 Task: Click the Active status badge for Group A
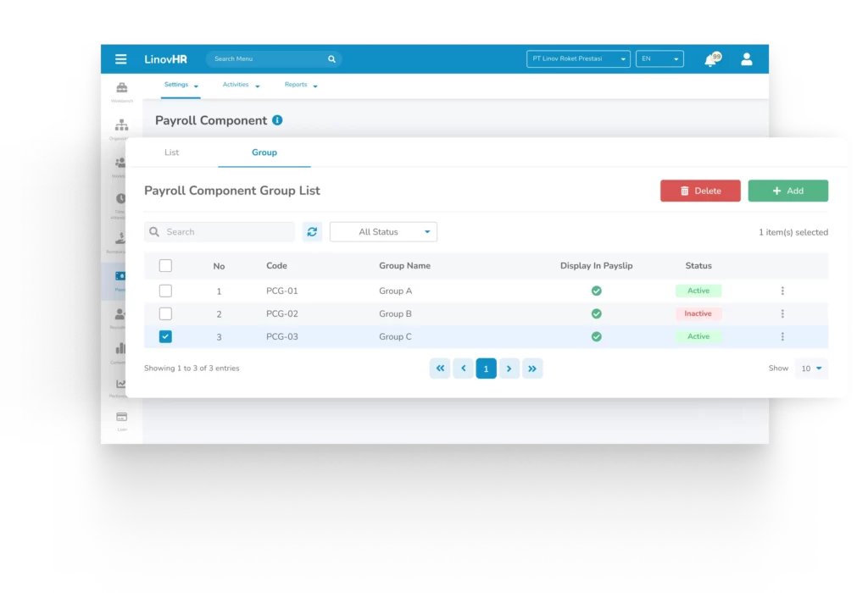coord(698,291)
